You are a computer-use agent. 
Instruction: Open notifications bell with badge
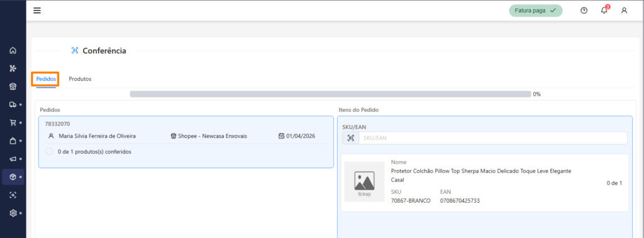(x=604, y=10)
